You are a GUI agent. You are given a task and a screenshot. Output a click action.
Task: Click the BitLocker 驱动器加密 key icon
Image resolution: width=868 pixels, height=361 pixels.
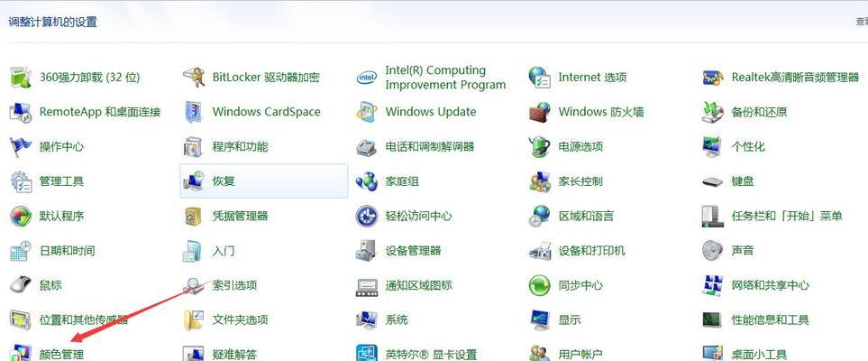195,78
